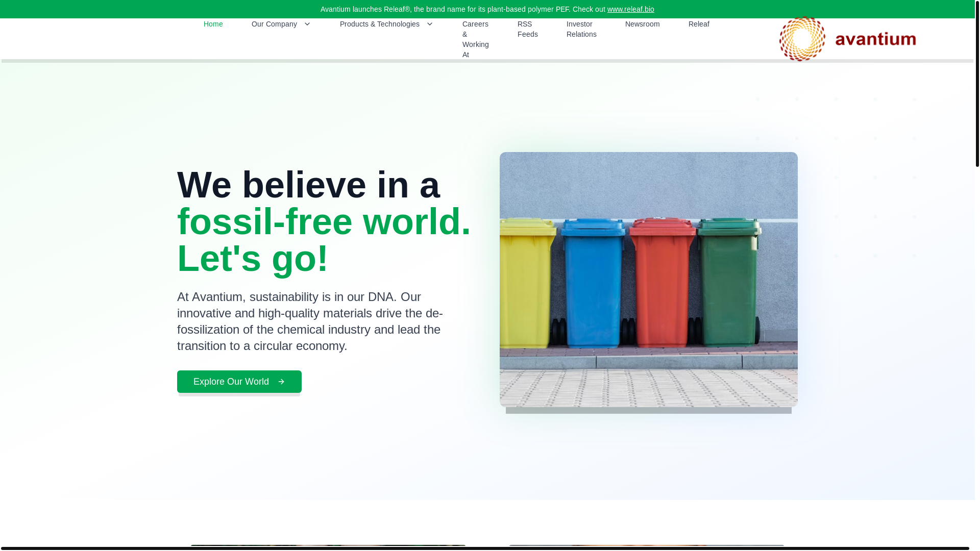Expand the Products & Technologies chevron
The image size is (980, 551).
430,24
